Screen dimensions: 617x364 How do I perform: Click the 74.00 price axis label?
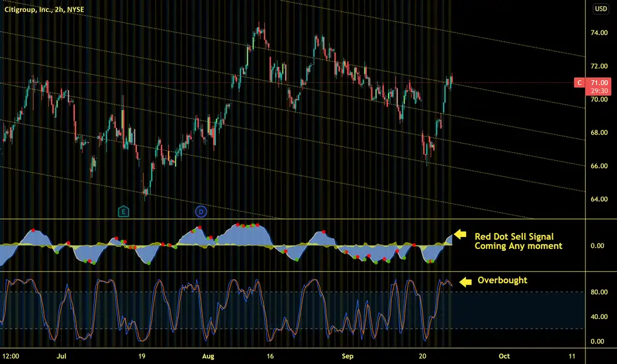[599, 32]
